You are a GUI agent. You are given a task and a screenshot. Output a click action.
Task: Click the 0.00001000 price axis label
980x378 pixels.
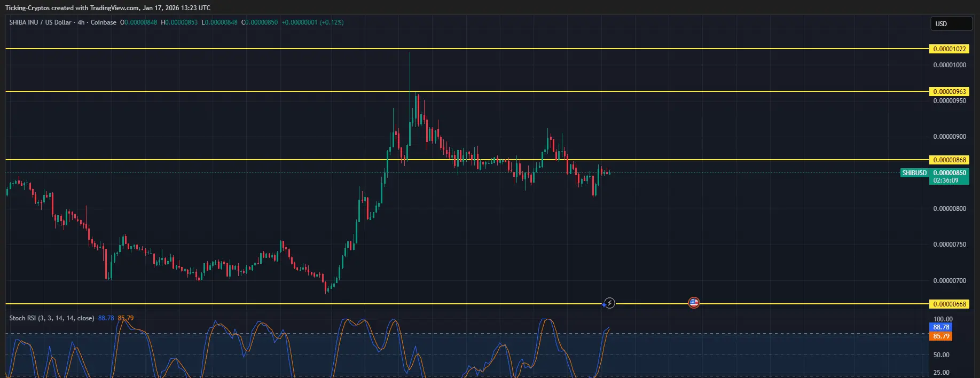[950, 65]
